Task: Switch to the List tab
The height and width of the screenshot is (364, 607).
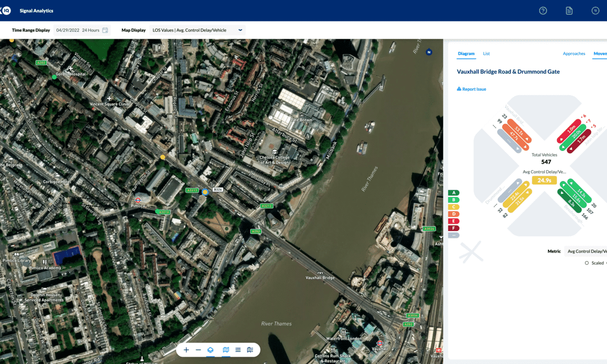Action: coord(487,53)
